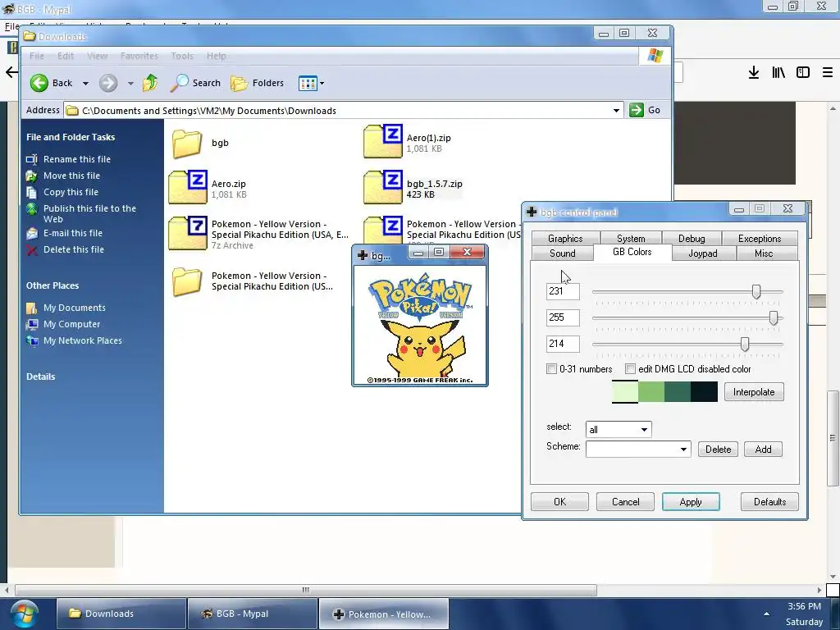The height and width of the screenshot is (630, 840).
Task: Switch to the Misc tab
Action: point(764,253)
